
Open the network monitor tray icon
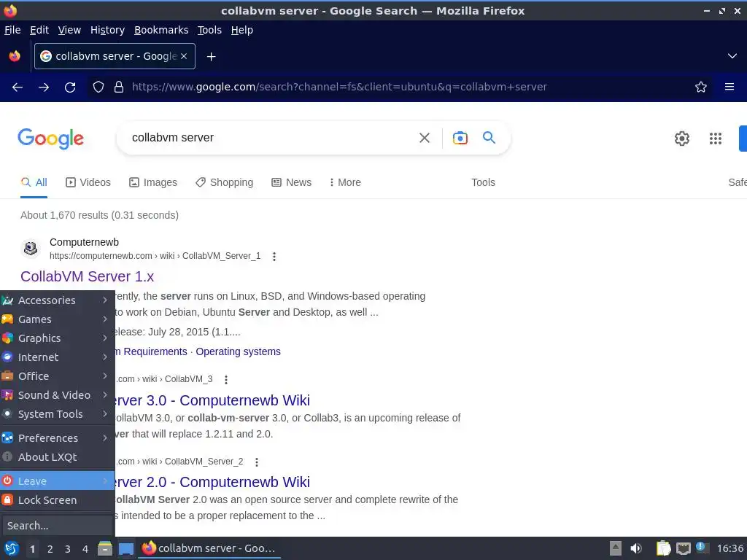coord(683,548)
